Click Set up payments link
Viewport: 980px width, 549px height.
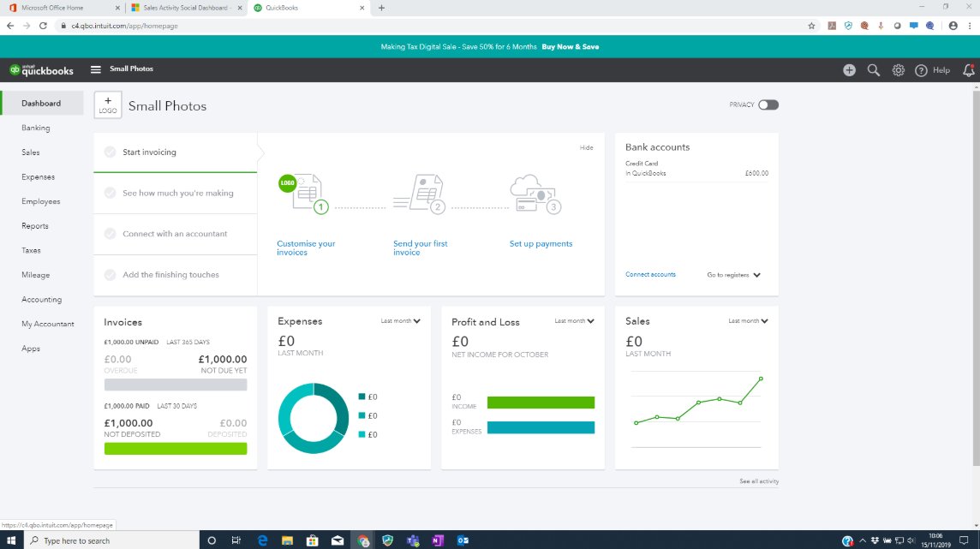pyautogui.click(x=541, y=243)
